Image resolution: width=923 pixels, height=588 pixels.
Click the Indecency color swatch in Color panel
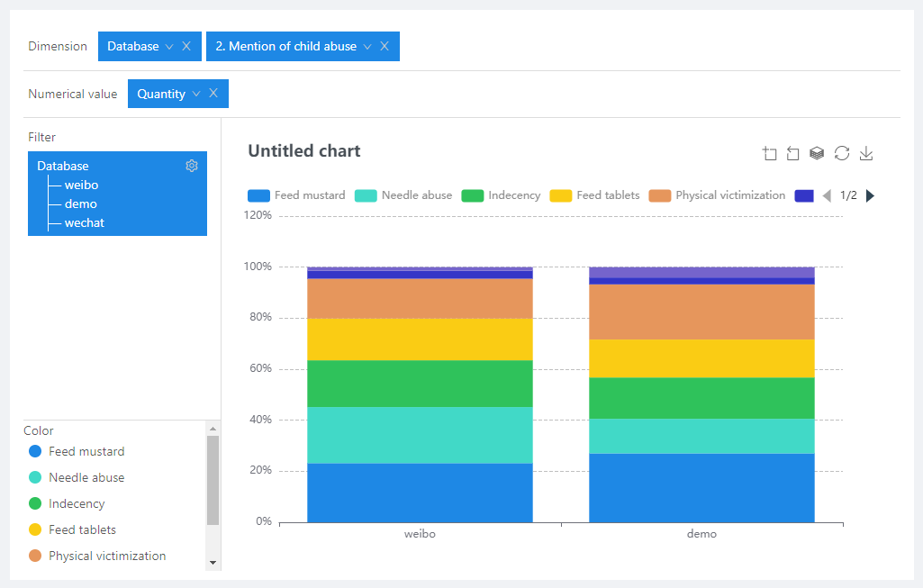pos(35,503)
